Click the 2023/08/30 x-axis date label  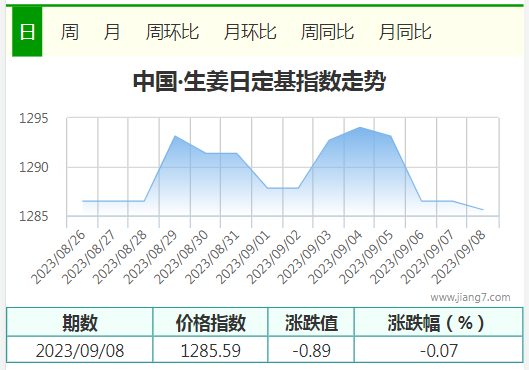182,257
